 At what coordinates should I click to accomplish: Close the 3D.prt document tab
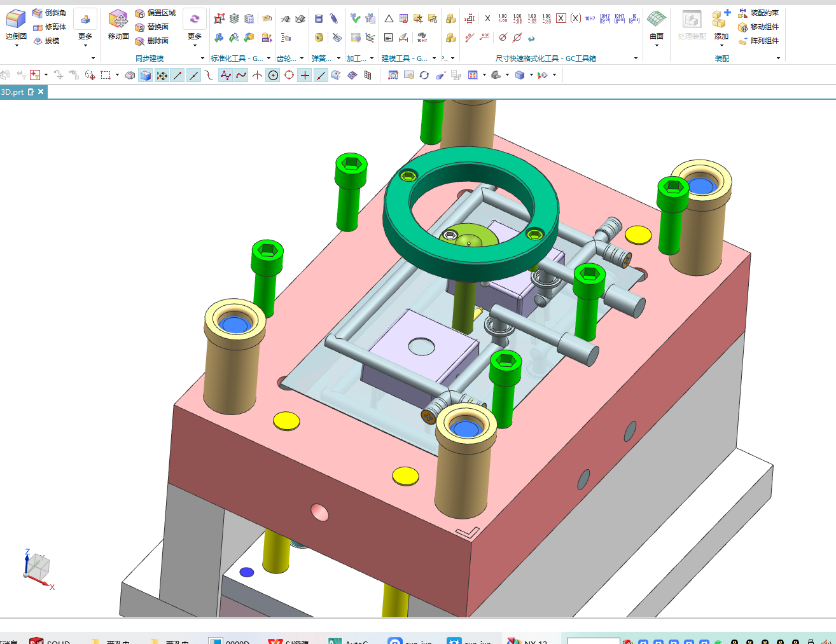tap(41, 92)
